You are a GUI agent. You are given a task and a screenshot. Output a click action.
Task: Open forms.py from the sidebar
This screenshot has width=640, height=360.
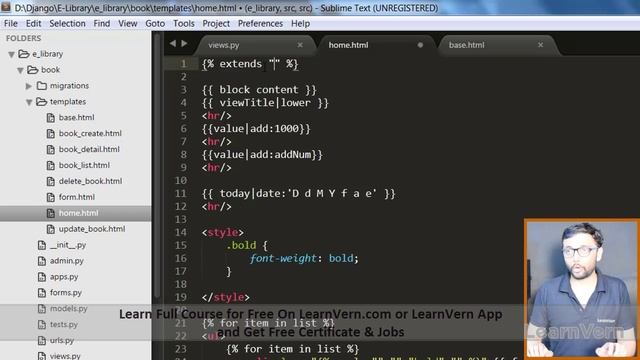pos(66,293)
